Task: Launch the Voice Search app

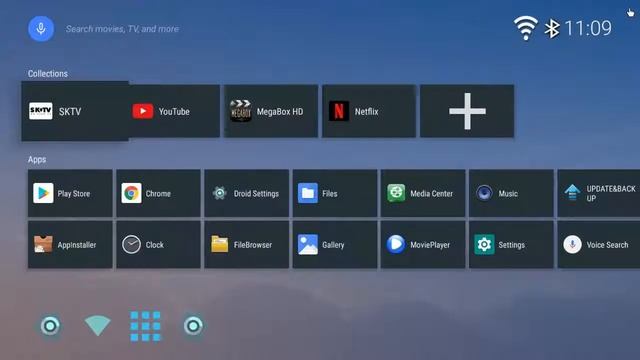Action: click(x=599, y=244)
